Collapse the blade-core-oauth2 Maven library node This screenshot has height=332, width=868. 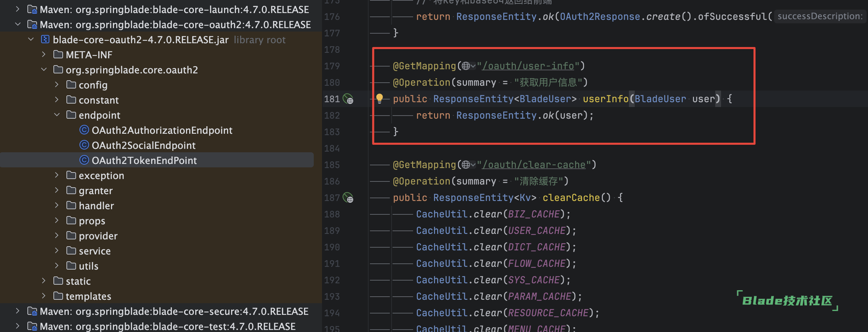point(18,24)
